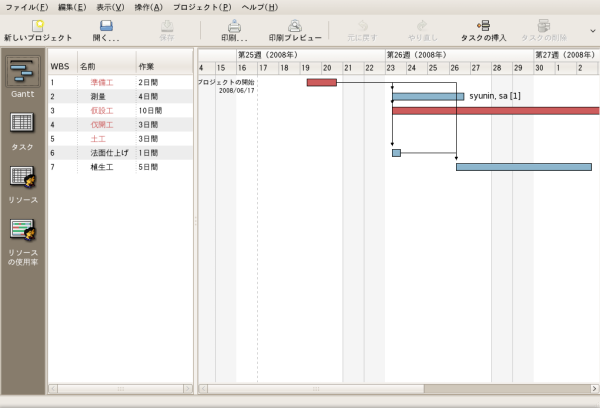This screenshot has height=408, width=600.
Task: Click the 第27週 (2008年) week header
Action: [x=565, y=55]
